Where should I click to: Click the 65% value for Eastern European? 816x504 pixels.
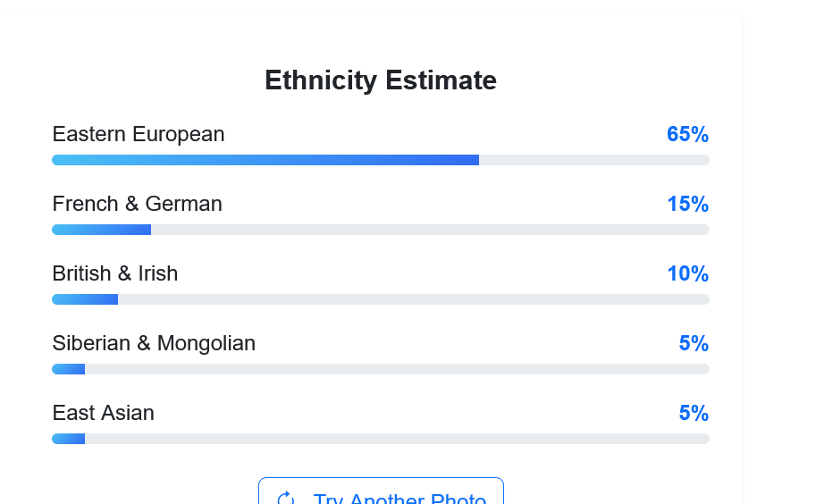[687, 134]
